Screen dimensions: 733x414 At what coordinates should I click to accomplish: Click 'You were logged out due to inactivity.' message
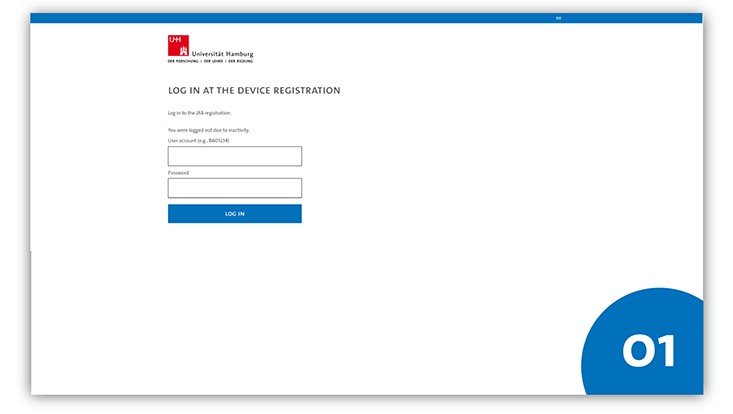(208, 130)
